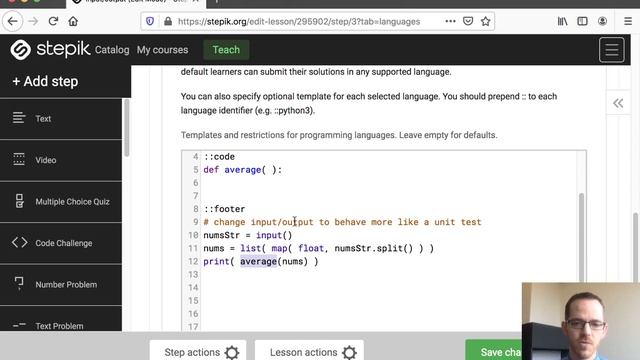Click the Save changes button
Image resolution: width=640 pixels, height=360 pixels.
pos(494,350)
